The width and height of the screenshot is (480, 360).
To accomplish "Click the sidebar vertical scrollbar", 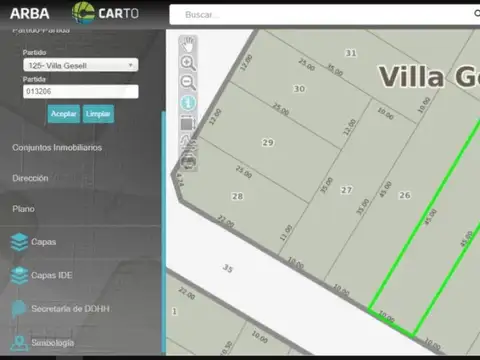I will [x=163, y=232].
